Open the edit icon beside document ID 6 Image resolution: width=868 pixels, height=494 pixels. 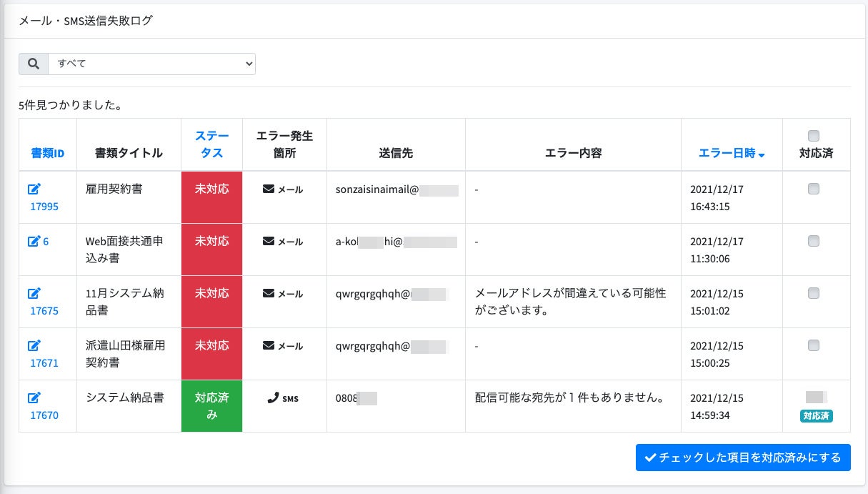34,242
